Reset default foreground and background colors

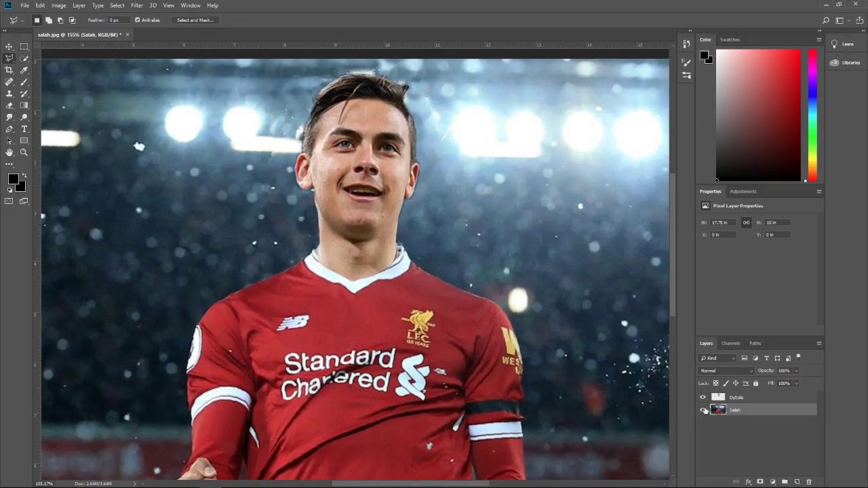(x=9, y=190)
